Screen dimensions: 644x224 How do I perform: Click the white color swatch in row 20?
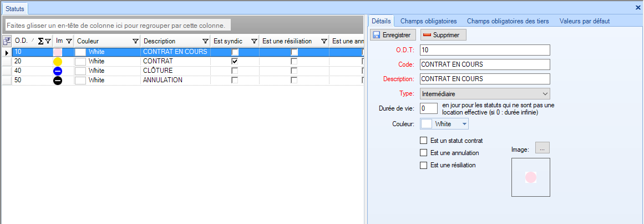80,61
